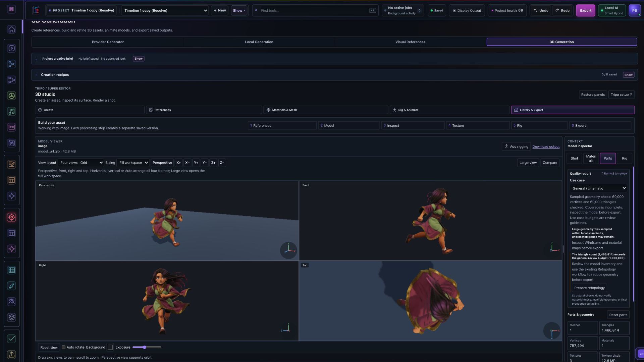
Task: Open the Timeline 1 copy (Resolve) dropdown
Action: [x=165, y=10]
